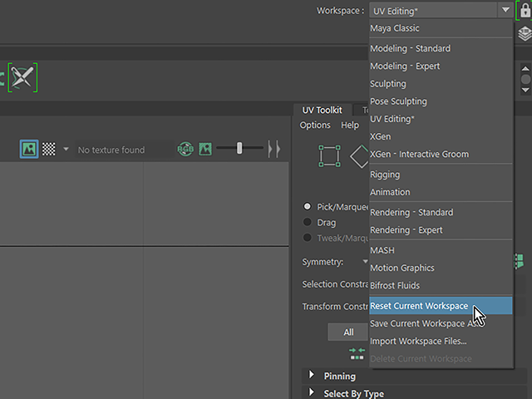Click the workspace lock icon
The height and width of the screenshot is (399, 532).
click(x=525, y=11)
